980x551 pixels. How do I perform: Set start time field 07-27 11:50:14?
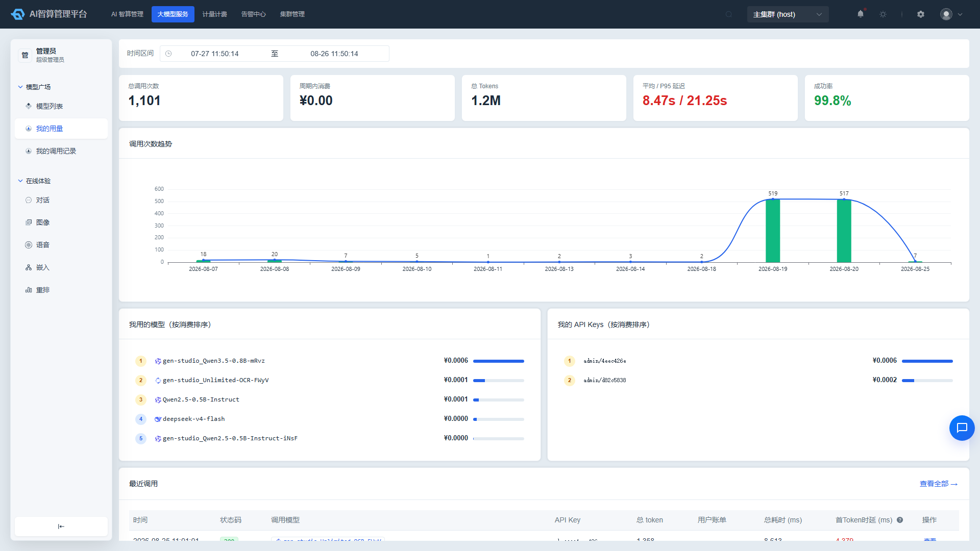215,54
